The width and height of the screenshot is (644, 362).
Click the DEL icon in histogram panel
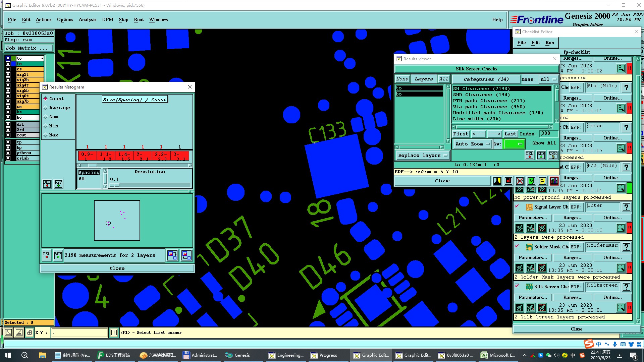[47, 184]
